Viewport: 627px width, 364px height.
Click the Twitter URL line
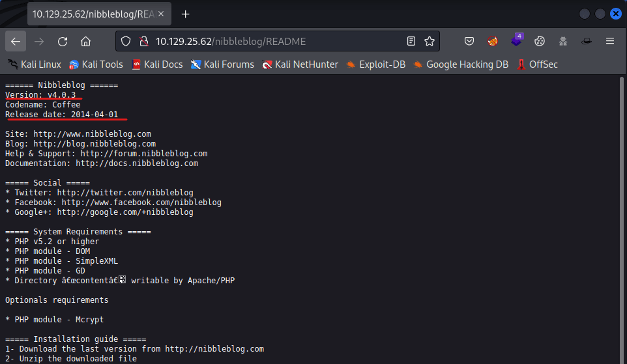pos(99,193)
